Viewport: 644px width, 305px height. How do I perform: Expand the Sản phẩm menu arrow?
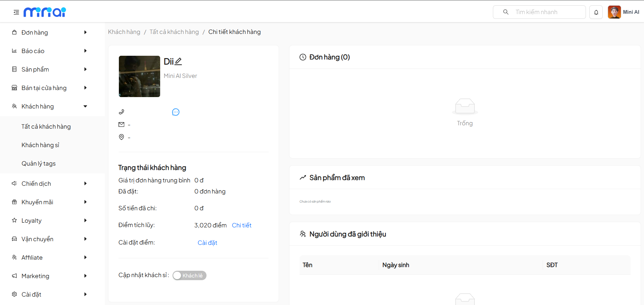(x=85, y=70)
